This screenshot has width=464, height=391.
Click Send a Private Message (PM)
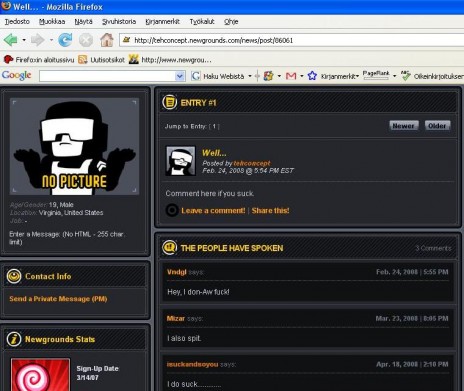(x=58, y=299)
